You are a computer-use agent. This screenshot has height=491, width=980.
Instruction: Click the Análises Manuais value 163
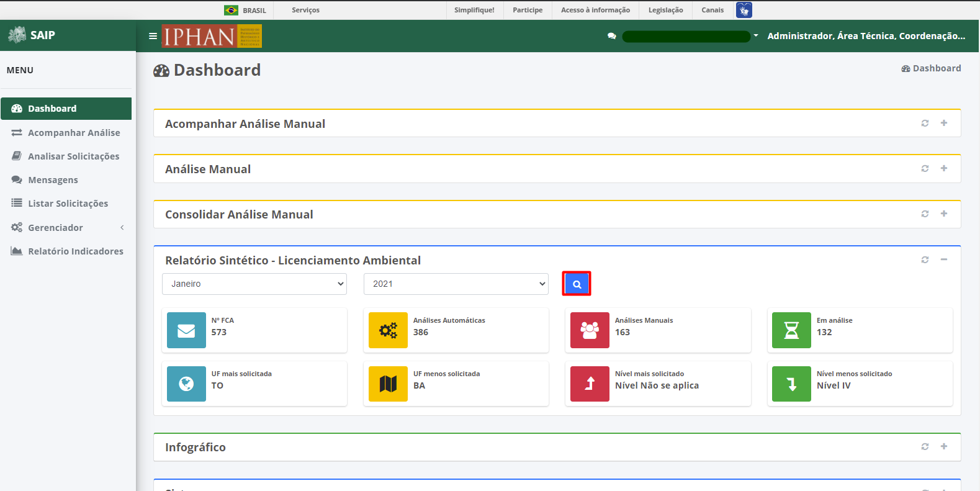[623, 332]
